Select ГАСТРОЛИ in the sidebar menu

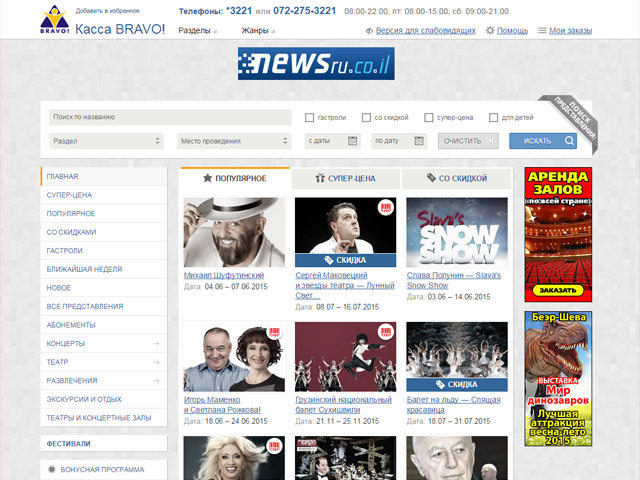tap(104, 251)
